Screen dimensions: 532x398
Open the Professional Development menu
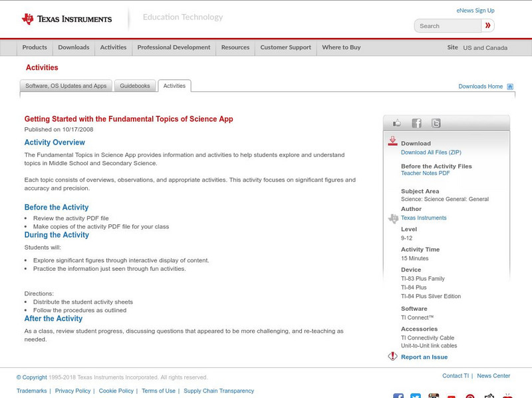point(174,47)
